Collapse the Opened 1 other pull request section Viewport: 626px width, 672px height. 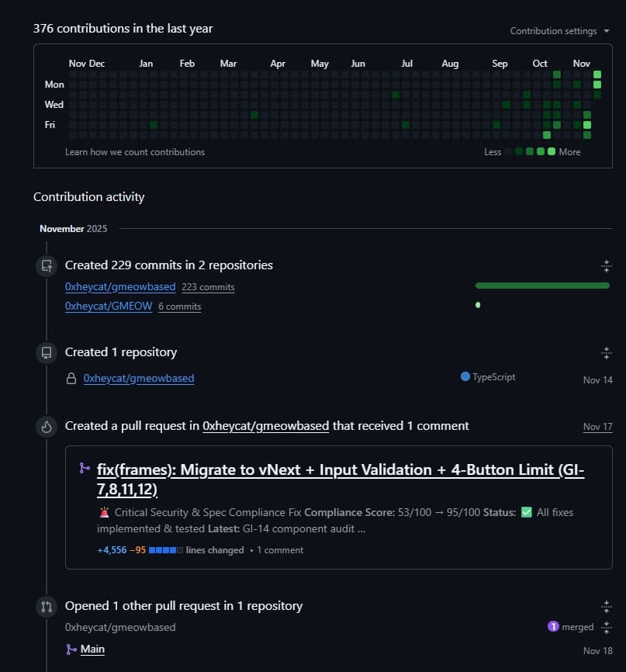click(x=606, y=606)
